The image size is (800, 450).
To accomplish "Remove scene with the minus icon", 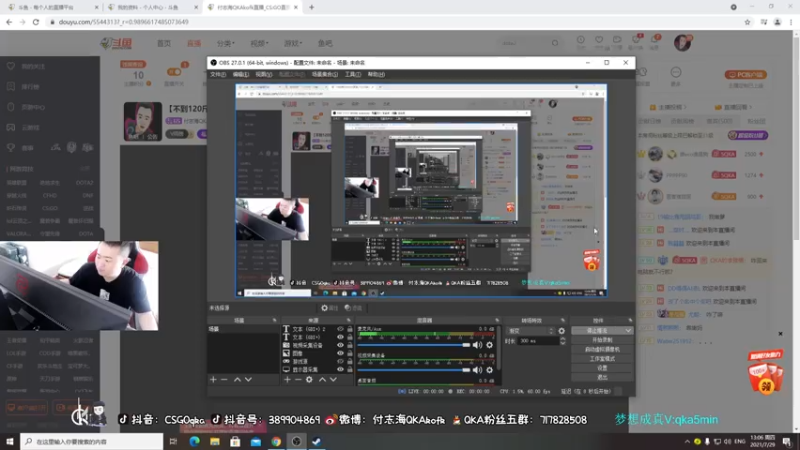I will 224,380.
